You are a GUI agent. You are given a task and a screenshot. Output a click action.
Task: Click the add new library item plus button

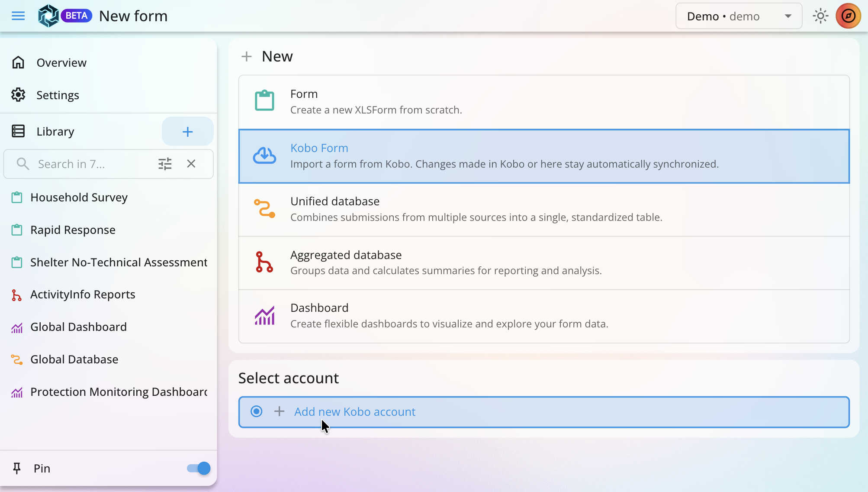[x=187, y=132]
